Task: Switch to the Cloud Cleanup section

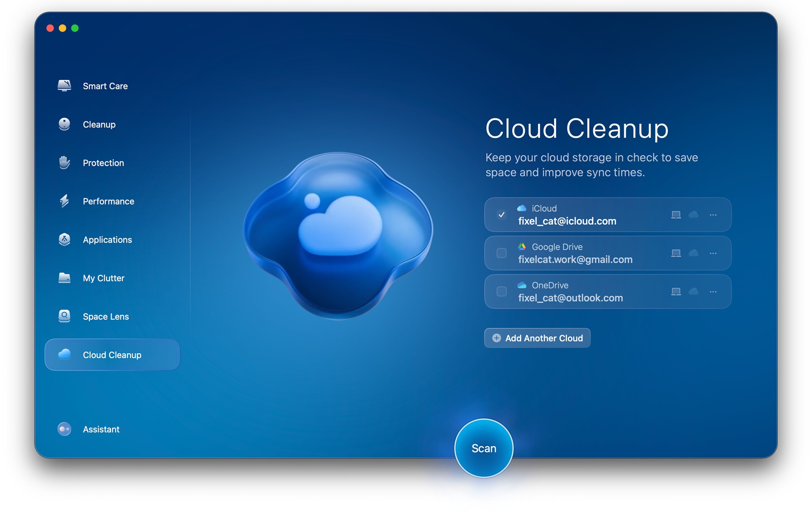Action: tap(112, 355)
